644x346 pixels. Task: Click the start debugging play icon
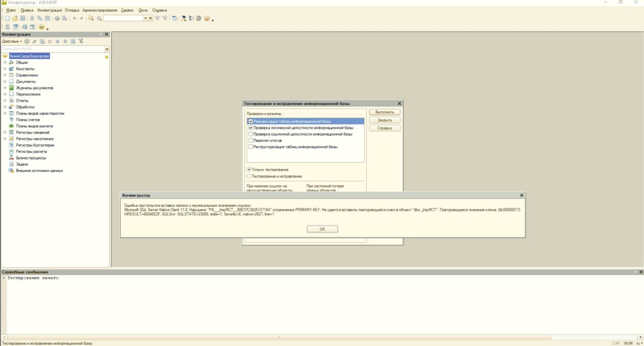coord(41,27)
